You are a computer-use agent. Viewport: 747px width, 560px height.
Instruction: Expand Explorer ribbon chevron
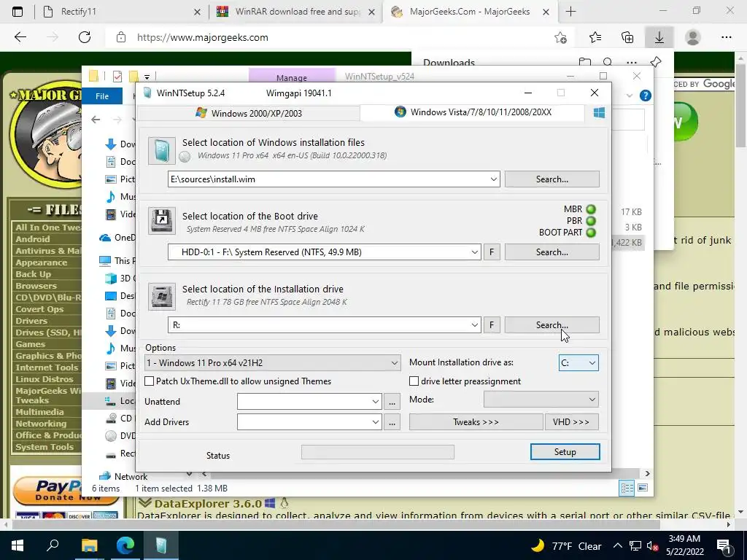click(x=629, y=96)
